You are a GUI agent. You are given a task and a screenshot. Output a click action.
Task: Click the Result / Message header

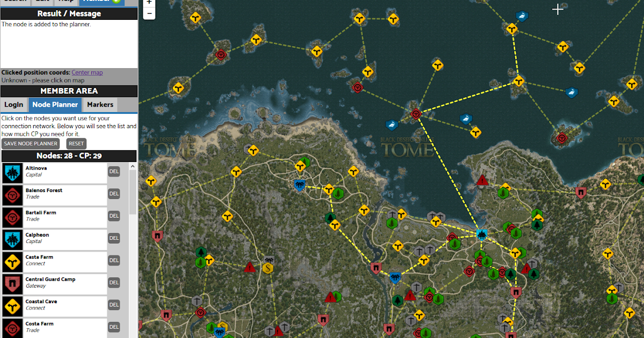pyautogui.click(x=69, y=13)
